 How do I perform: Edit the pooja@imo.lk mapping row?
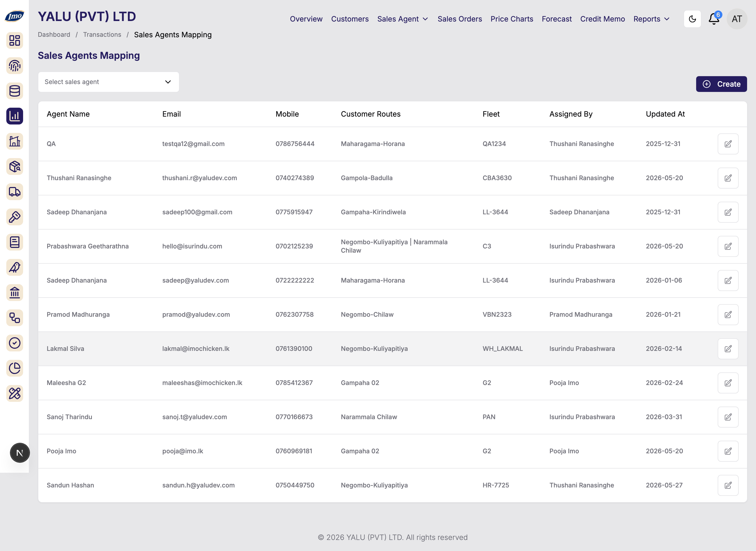click(x=728, y=451)
